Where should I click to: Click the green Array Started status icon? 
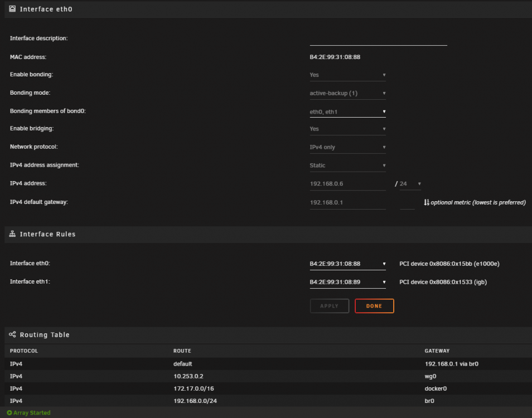tap(9, 412)
